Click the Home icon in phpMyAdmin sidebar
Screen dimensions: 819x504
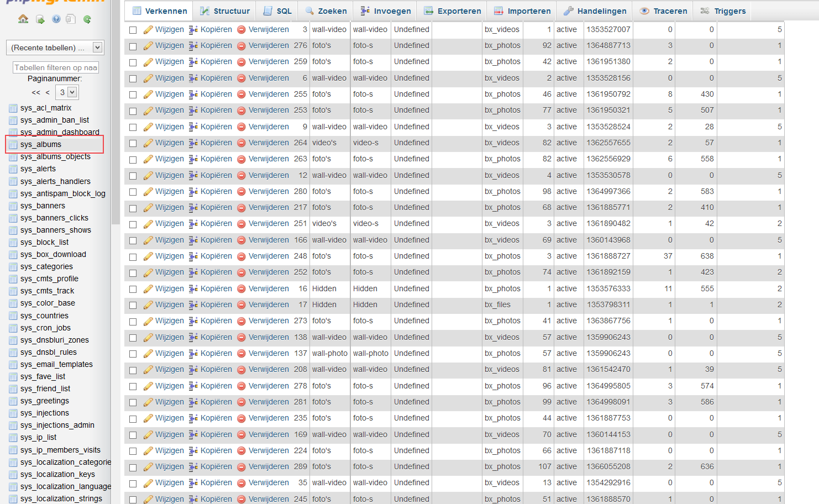point(23,19)
